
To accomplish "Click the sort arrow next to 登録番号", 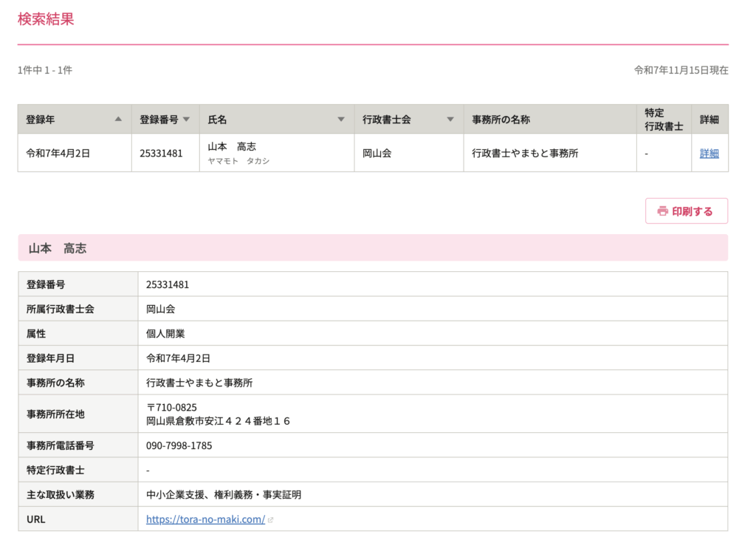I will coord(186,119).
